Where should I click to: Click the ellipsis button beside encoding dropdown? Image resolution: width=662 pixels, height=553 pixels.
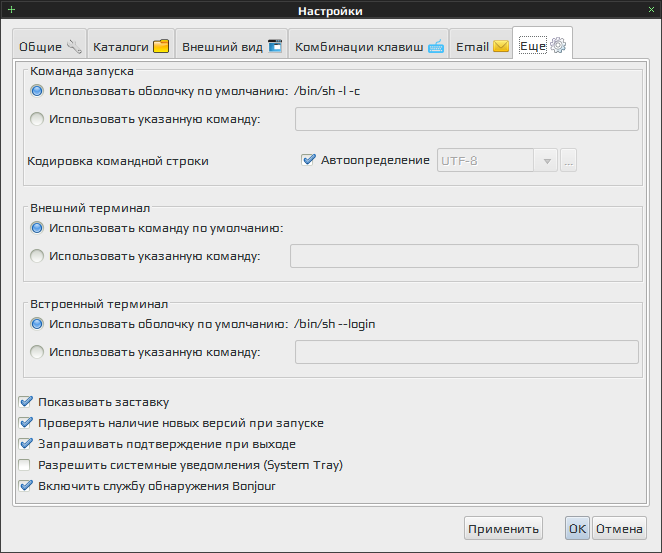pos(568,160)
